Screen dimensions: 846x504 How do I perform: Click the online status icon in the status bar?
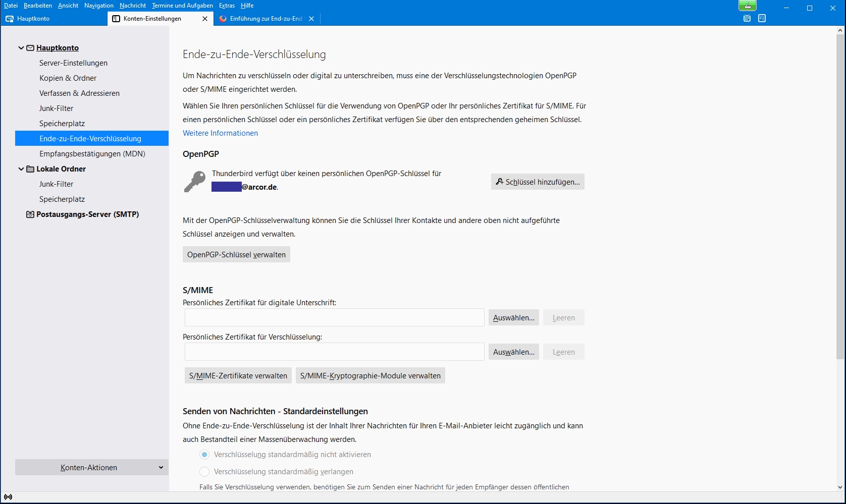click(8, 497)
